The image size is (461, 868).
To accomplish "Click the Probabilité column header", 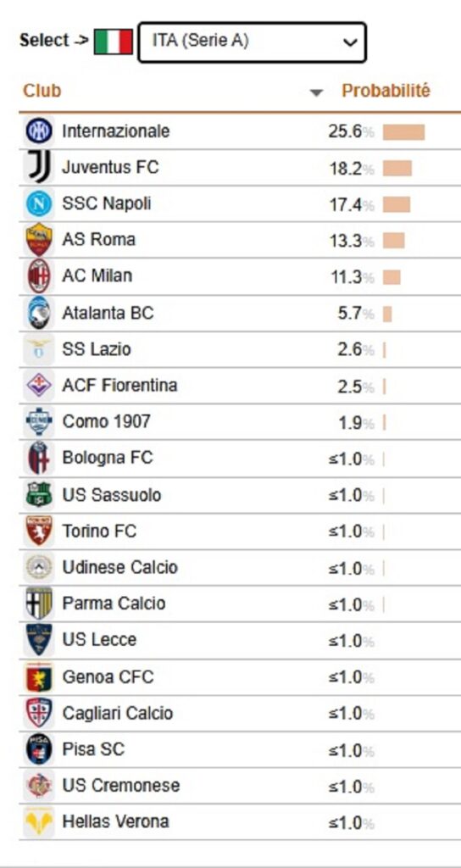I will 386,91.
